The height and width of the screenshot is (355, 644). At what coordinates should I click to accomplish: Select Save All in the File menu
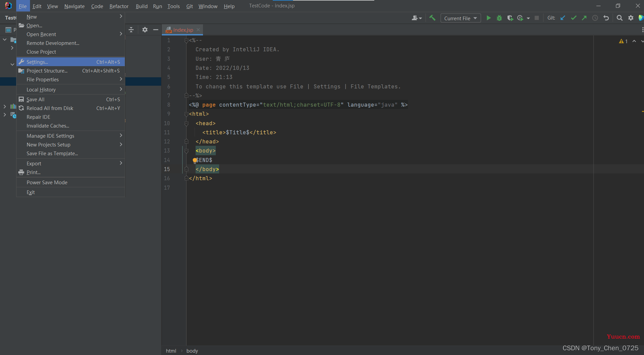coord(71,99)
